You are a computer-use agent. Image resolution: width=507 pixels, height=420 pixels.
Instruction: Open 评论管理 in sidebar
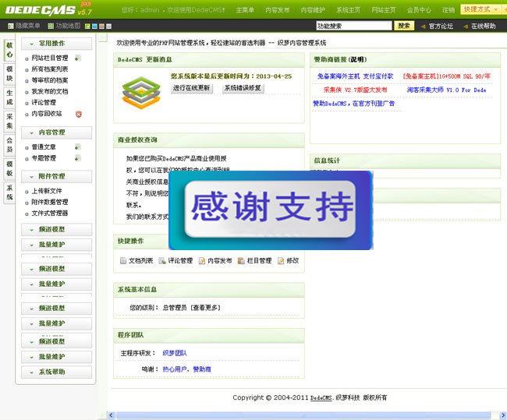(44, 103)
